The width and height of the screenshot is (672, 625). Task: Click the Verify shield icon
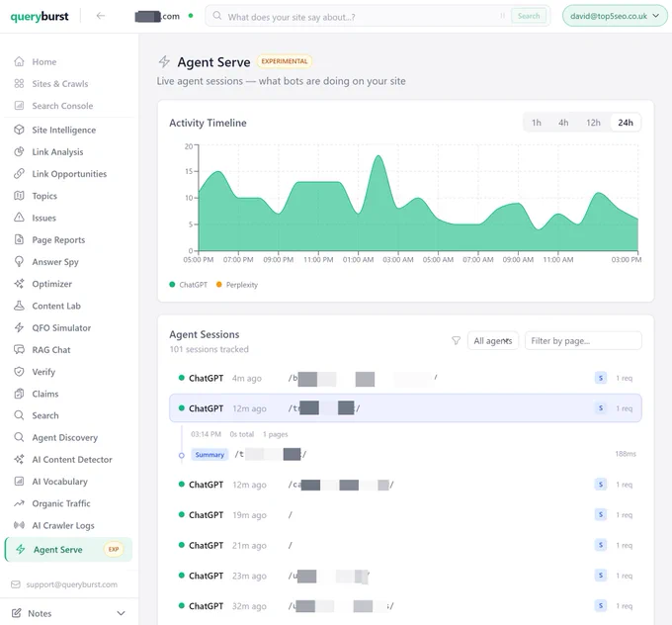(x=19, y=372)
